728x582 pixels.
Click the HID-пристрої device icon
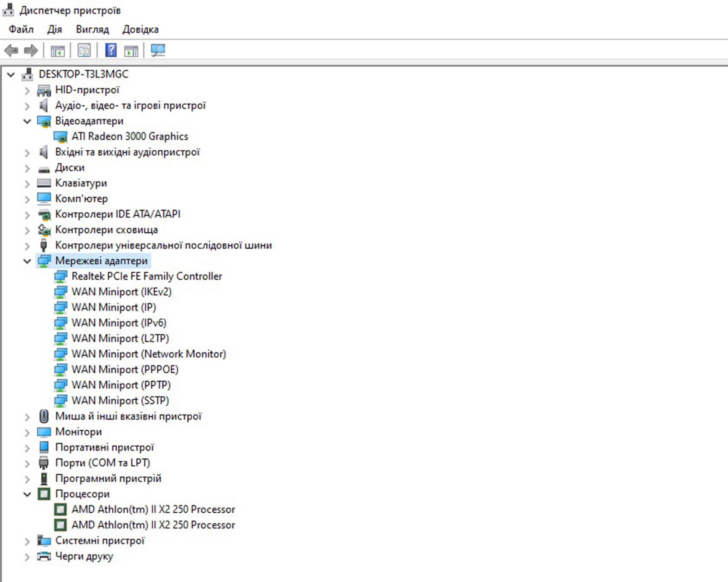point(44,90)
